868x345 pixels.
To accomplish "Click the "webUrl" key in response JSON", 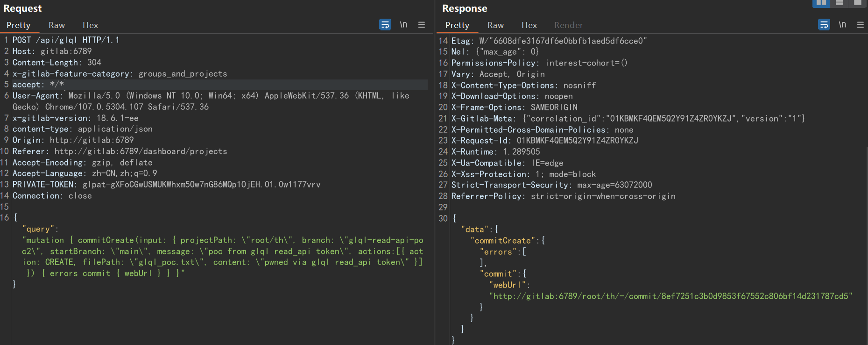I will click(x=507, y=285).
